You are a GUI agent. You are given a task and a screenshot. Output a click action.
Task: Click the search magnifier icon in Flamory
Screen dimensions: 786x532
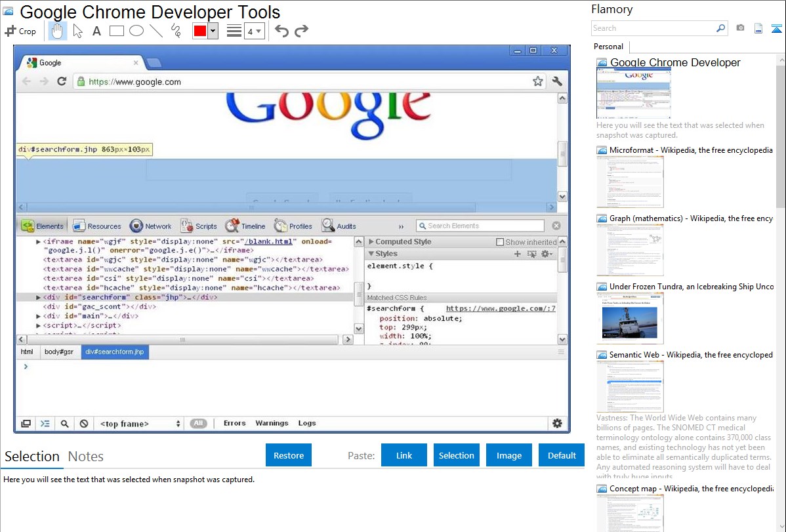(721, 28)
